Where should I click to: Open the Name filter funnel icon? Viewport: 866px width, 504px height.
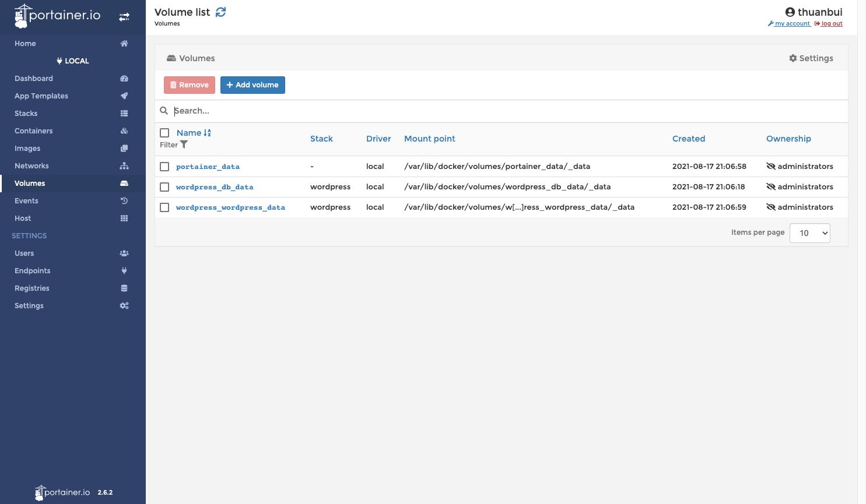pyautogui.click(x=184, y=144)
